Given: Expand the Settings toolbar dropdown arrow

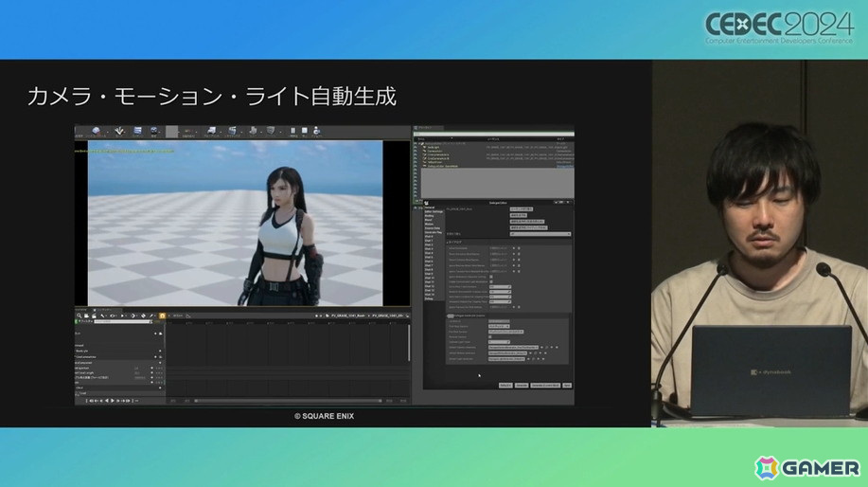Looking at the screenshot, I should pyautogui.click(x=160, y=133).
